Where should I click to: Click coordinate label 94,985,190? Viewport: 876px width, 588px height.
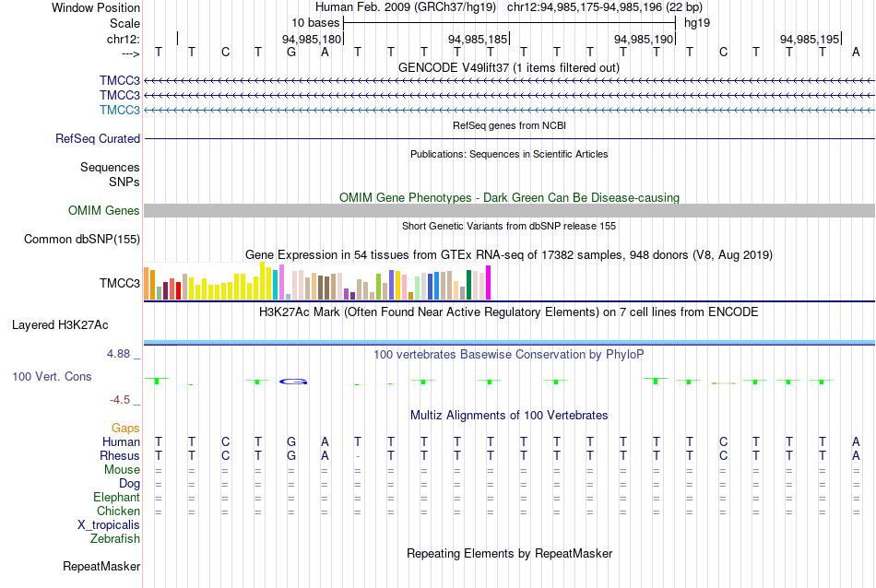coord(643,39)
